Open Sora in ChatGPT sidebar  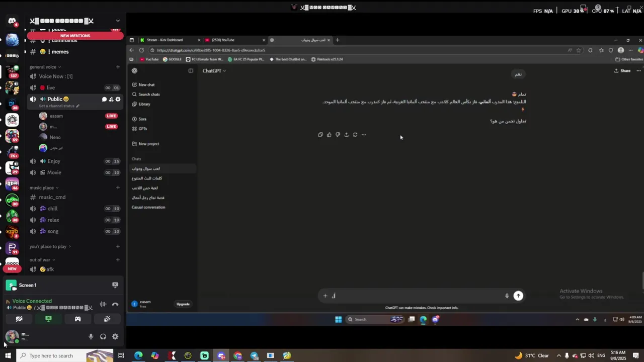click(142, 119)
